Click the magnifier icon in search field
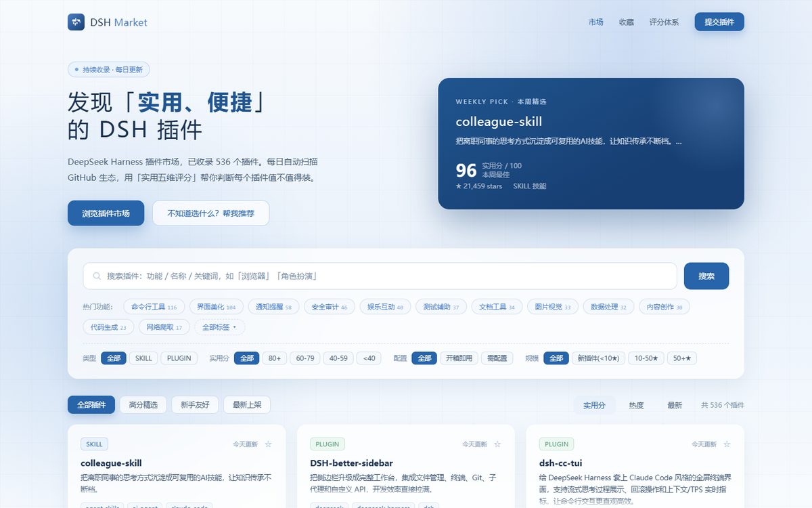The height and width of the screenshot is (508, 812). [97, 276]
